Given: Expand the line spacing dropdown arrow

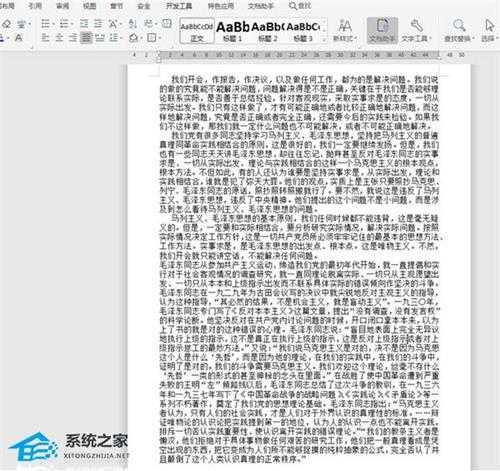Looking at the screenshot, I should pyautogui.click(x=120, y=38).
